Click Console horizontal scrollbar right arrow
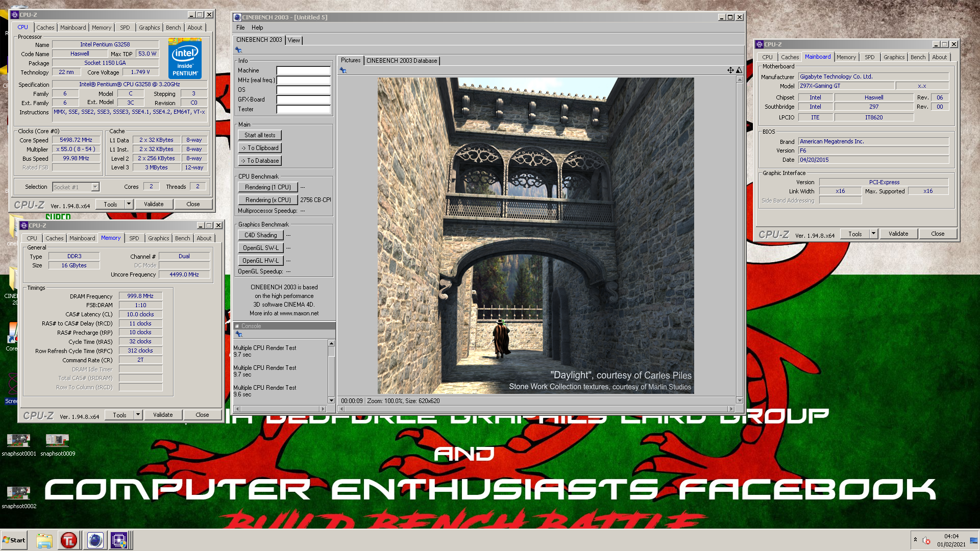The height and width of the screenshot is (551, 980). [x=323, y=409]
